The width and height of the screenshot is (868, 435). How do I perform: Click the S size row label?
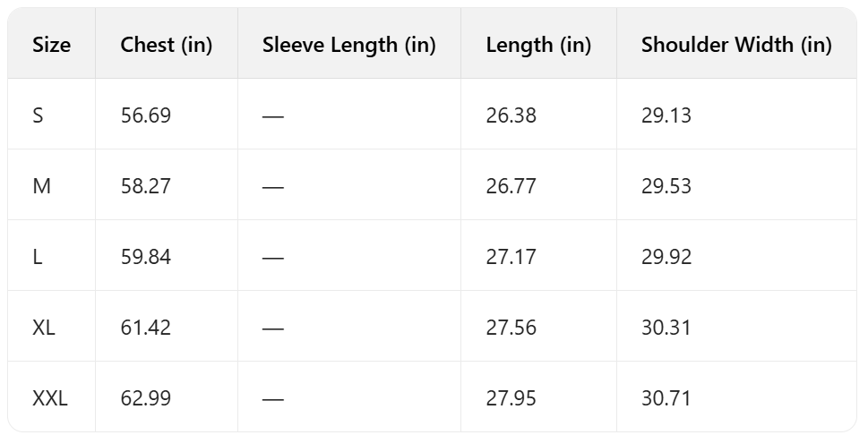[38, 115]
